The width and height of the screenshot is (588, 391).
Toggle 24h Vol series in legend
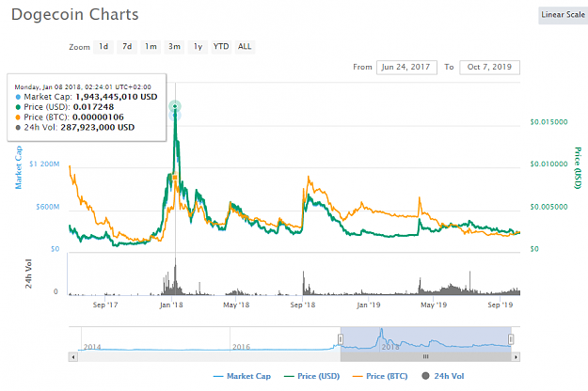click(x=442, y=376)
